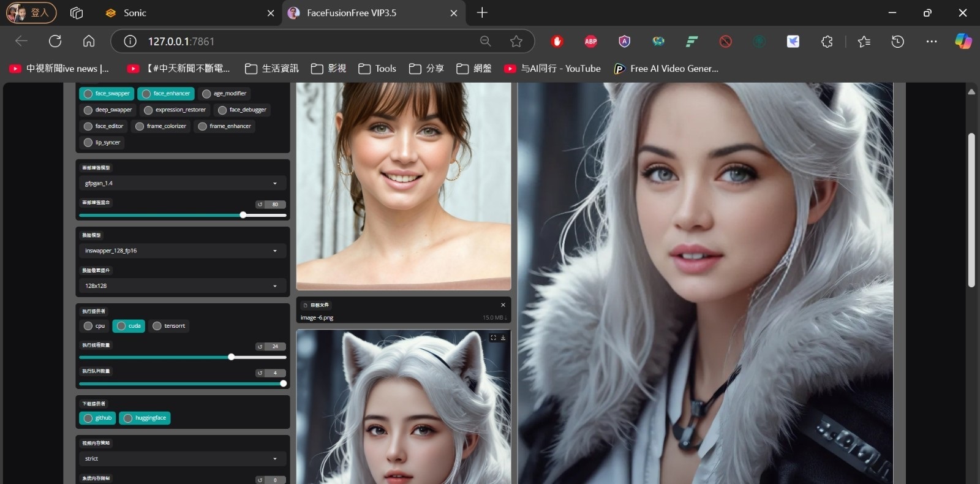Bookmark page with the star icon
Viewport: 980px width, 484px height.
click(x=516, y=41)
